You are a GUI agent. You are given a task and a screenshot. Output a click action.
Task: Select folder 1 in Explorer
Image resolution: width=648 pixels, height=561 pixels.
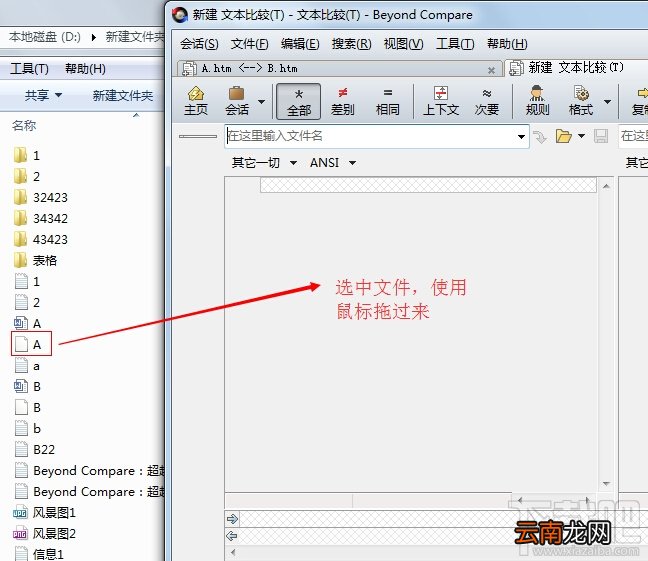27,155
